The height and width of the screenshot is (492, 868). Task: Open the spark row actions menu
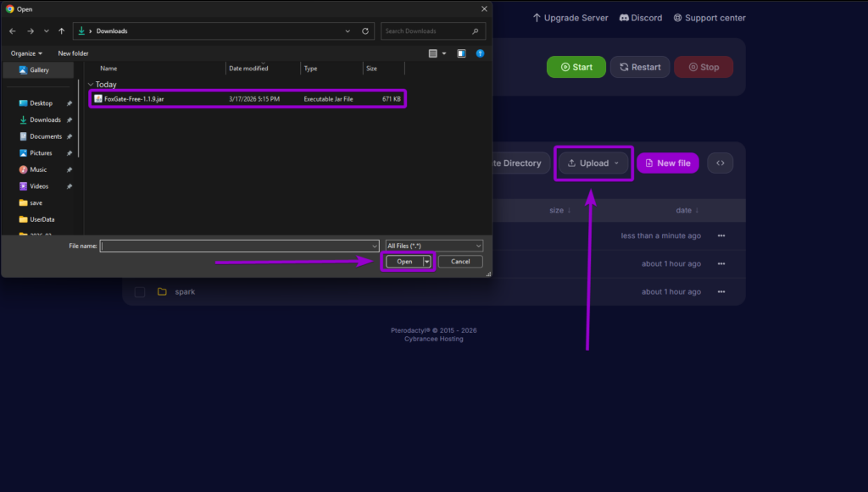(x=720, y=291)
